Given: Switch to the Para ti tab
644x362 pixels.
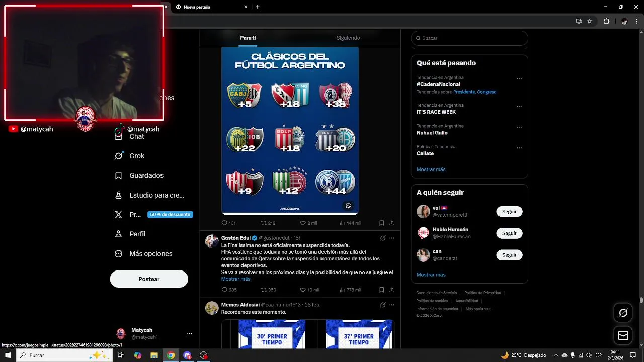Looking at the screenshot, I should point(248,38).
